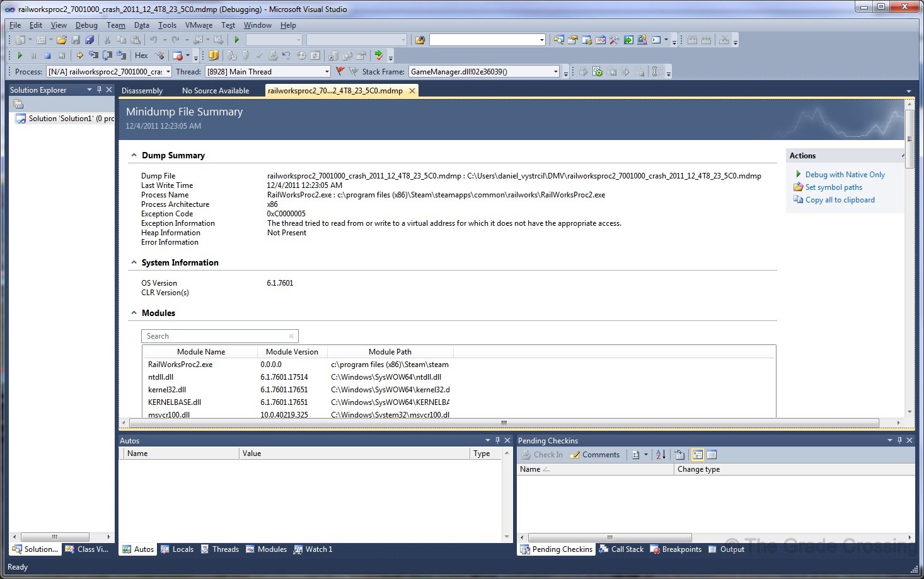This screenshot has height=579, width=924.
Task: Toggle folder view in Pending Checkins
Action: [x=698, y=455]
